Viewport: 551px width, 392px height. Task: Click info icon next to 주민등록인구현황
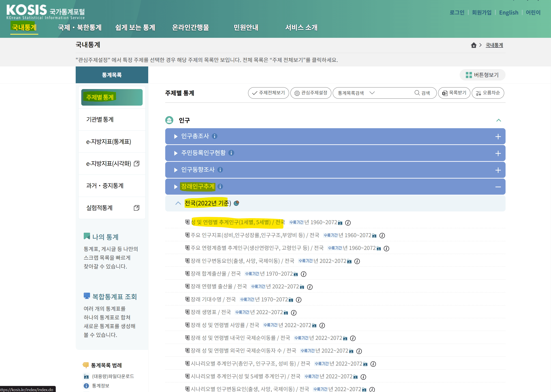[231, 153]
